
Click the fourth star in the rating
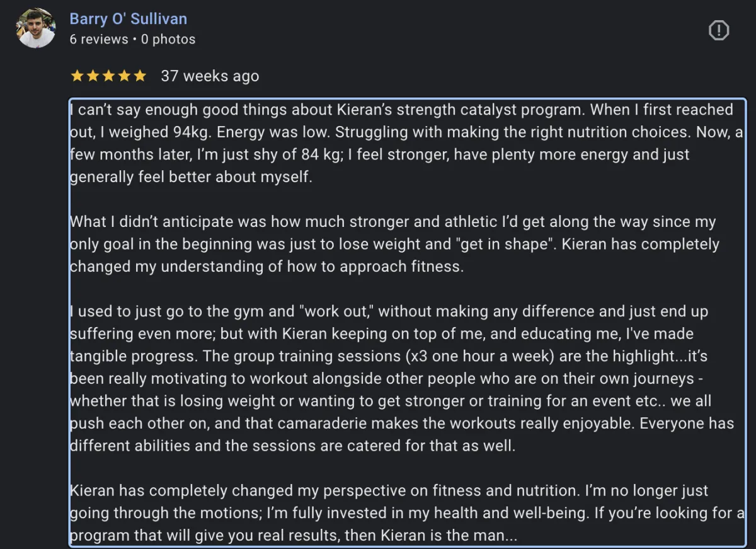pyautogui.click(x=124, y=76)
